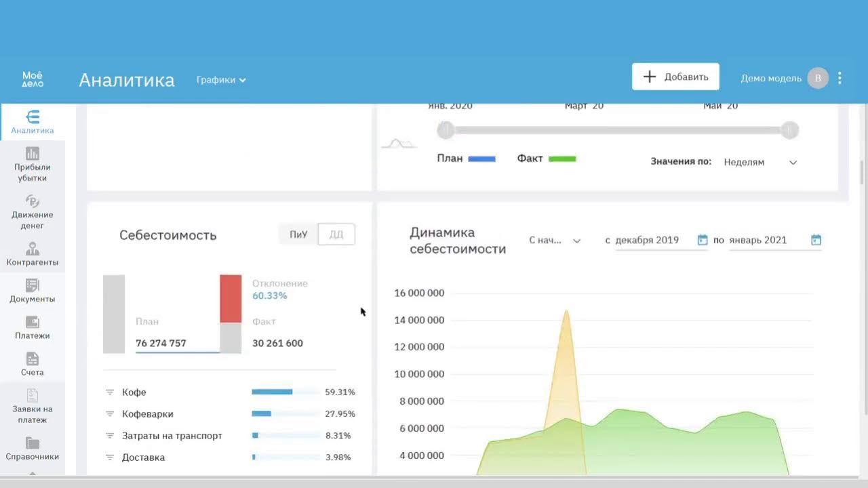Click the Себестоимость panel heading
The width and height of the screenshot is (868, 488).
click(168, 235)
